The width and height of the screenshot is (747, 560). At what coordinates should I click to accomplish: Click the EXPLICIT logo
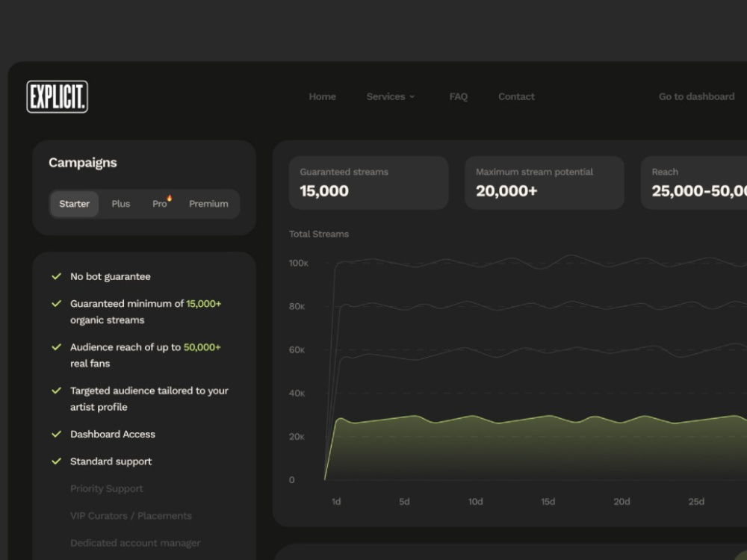pos(58,96)
